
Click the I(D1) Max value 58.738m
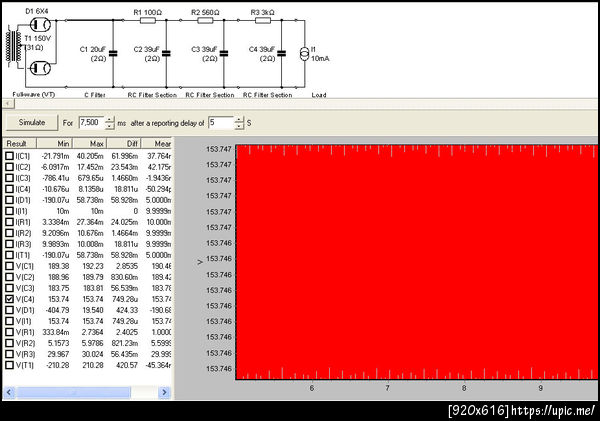point(90,200)
